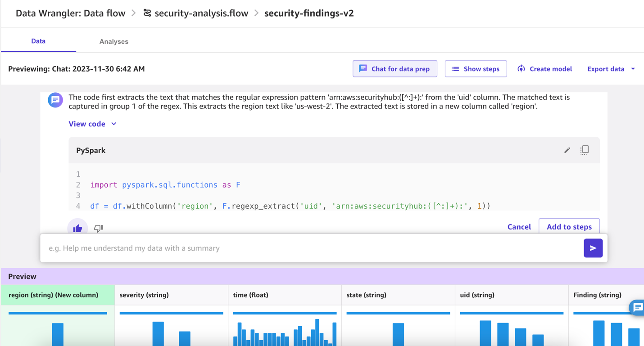Navigate to Data Wrangler: Data flow breadcrumb
This screenshot has width=644, height=346.
[x=70, y=13]
